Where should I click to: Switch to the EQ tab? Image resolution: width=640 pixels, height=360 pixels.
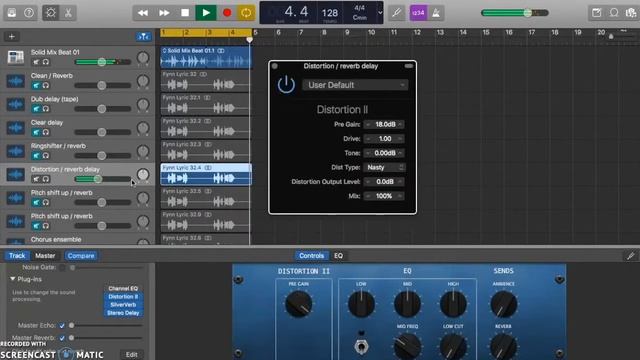tap(338, 256)
